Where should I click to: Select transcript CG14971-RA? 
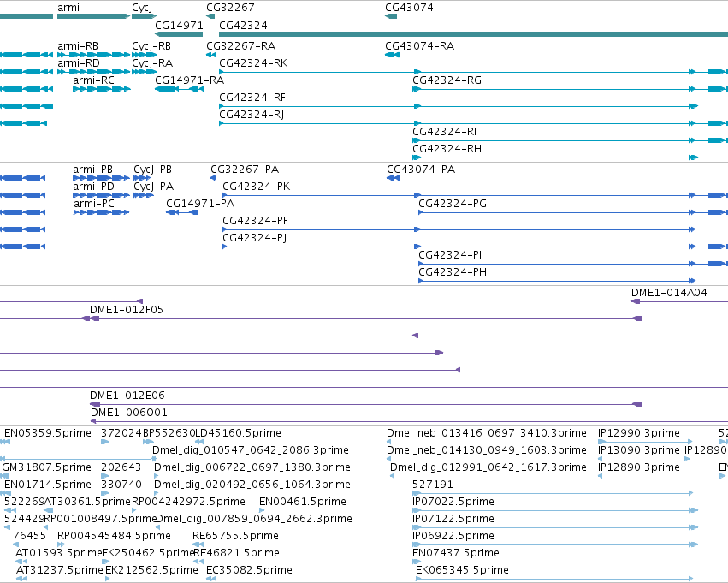pos(189,80)
